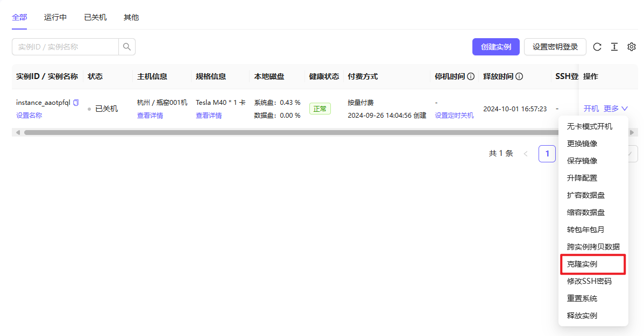Switch to 已关机 tab
The image size is (644, 336).
pos(95,17)
